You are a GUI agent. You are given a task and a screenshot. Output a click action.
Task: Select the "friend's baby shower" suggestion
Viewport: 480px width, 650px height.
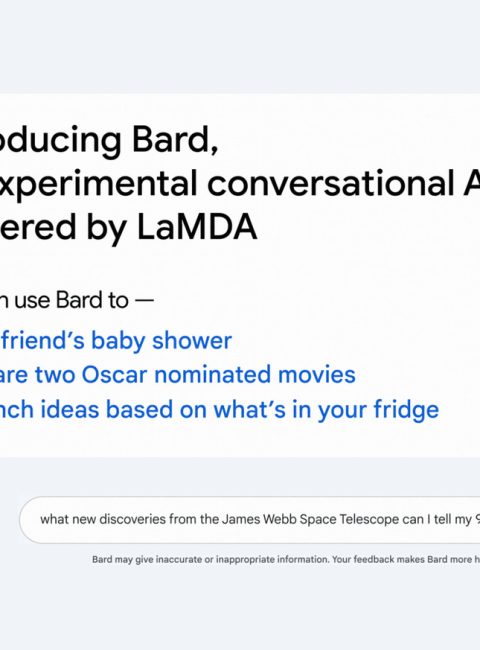[116, 341]
